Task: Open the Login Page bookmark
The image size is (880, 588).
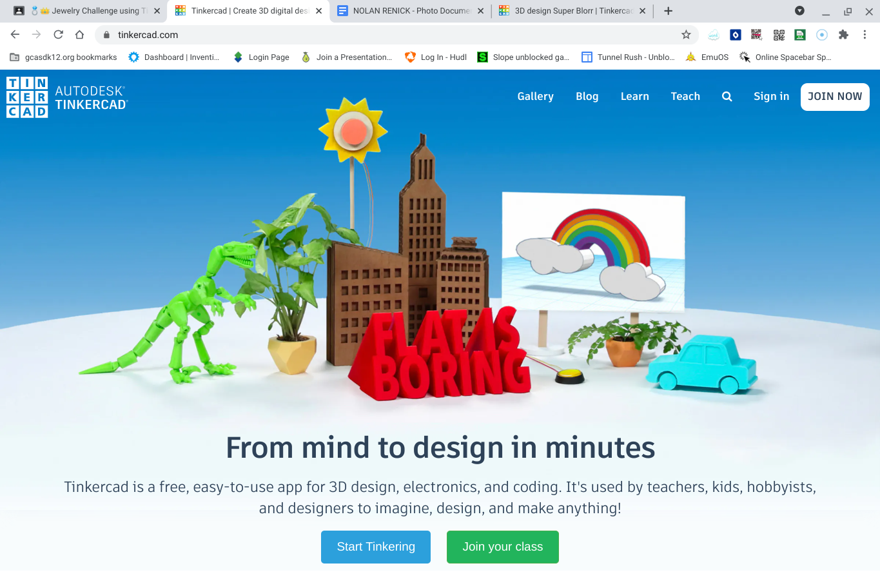Action: (x=261, y=57)
